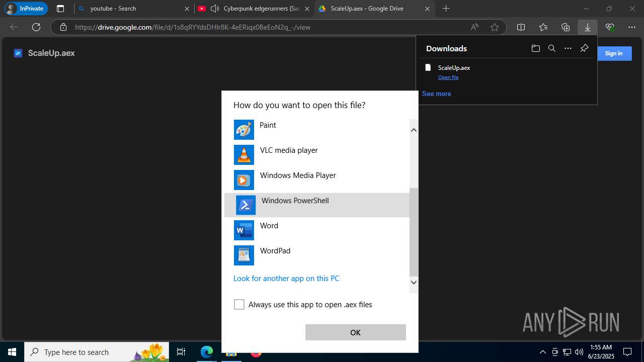Click ScaleUp.aex title in Drive header
The width and height of the screenshot is (644, 362).
(51, 53)
